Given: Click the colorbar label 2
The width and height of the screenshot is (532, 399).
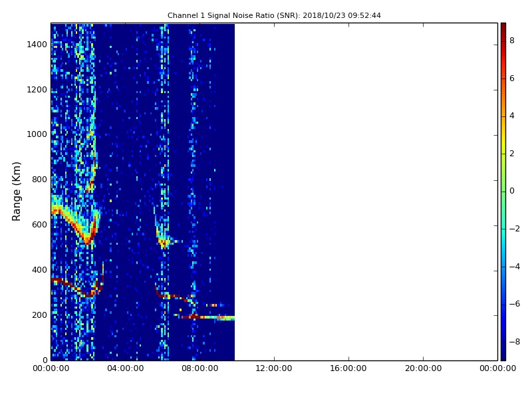Looking at the screenshot, I should (x=512, y=154).
